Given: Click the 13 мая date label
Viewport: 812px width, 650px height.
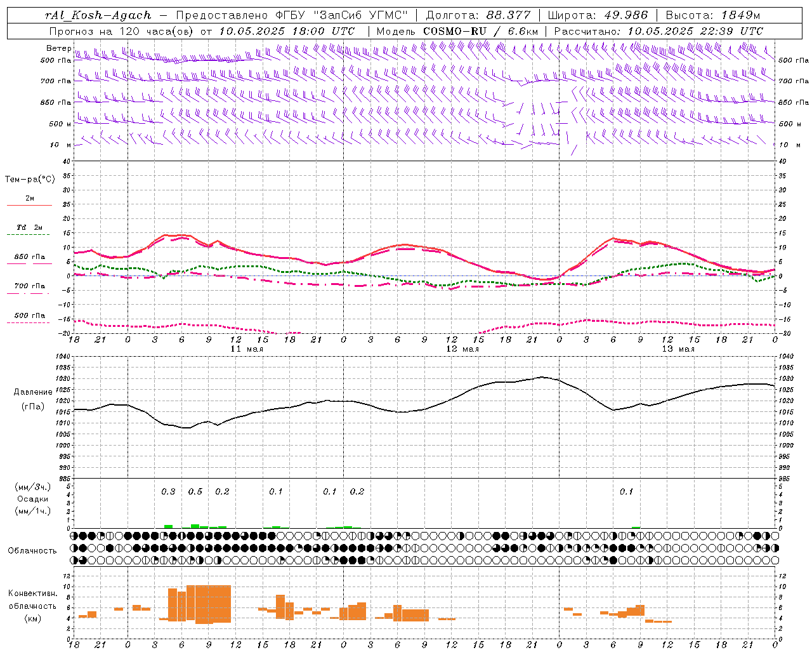Looking at the screenshot, I should pos(678,349).
